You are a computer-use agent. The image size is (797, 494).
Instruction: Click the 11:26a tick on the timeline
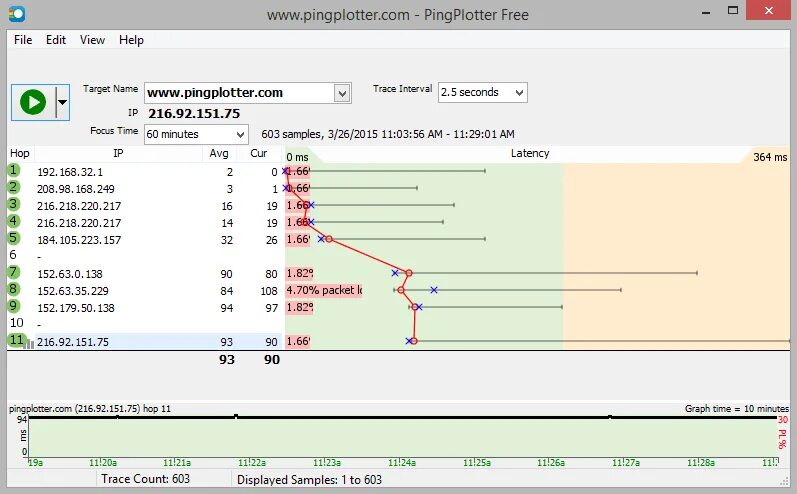click(551, 462)
